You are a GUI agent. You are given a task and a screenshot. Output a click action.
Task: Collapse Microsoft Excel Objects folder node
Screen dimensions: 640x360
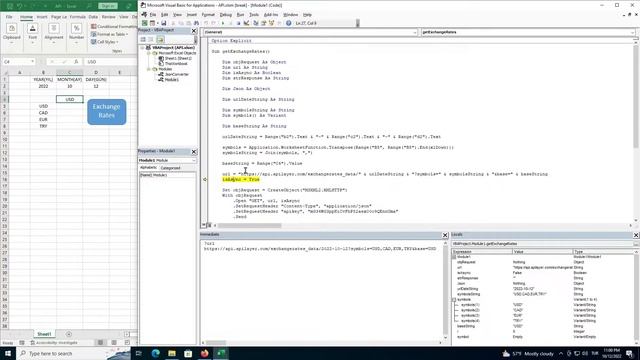[149, 53]
